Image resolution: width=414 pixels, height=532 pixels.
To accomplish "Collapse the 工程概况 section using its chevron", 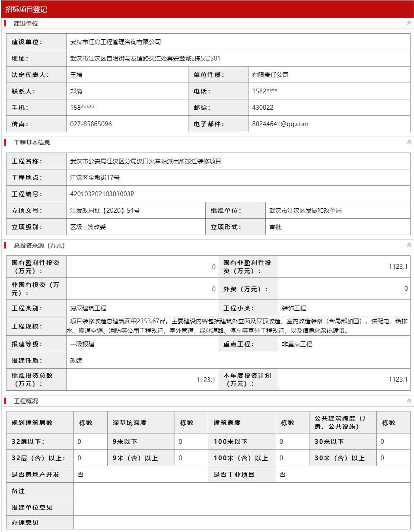I will click(409, 401).
